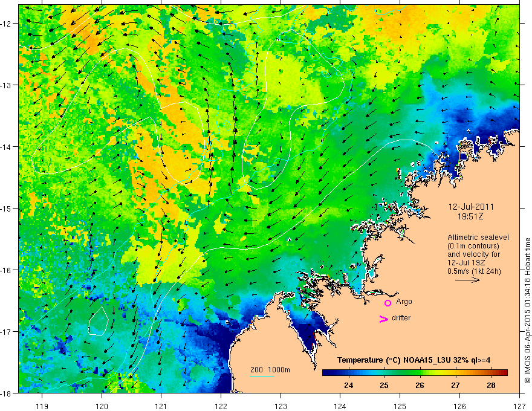This screenshot has width=532, height=411.
Task: Click longitude axis label 119
Action: (x=42, y=406)
